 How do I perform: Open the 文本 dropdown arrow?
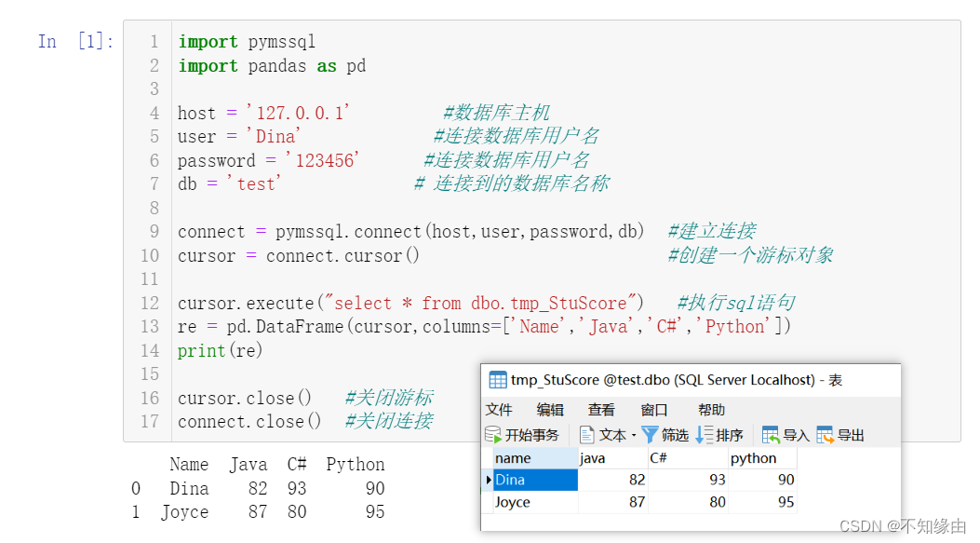point(634,436)
